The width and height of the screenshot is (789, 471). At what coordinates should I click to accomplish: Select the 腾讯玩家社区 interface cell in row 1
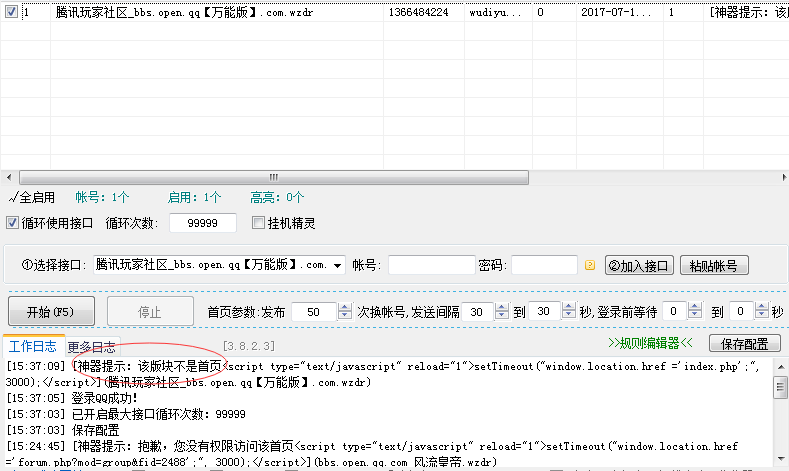[217, 12]
